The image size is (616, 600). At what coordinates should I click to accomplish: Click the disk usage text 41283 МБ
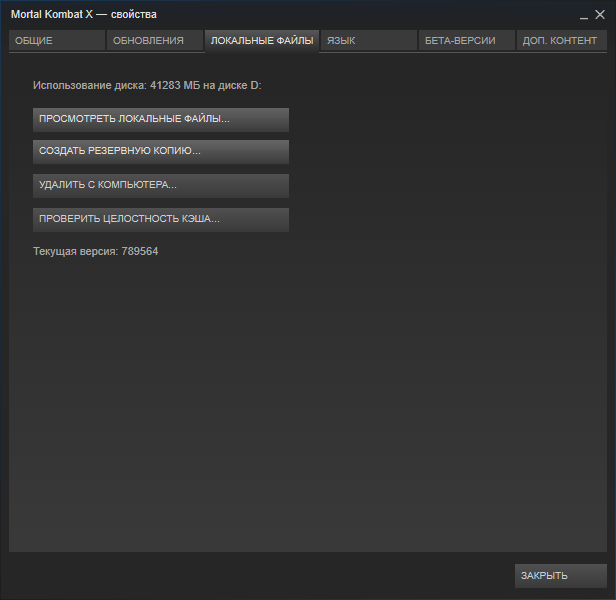coord(175,85)
